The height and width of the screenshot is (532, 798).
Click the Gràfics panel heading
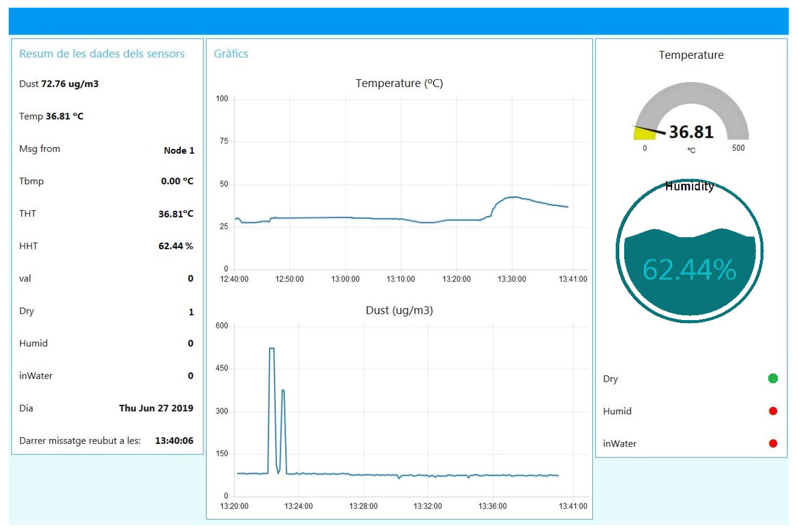click(231, 54)
